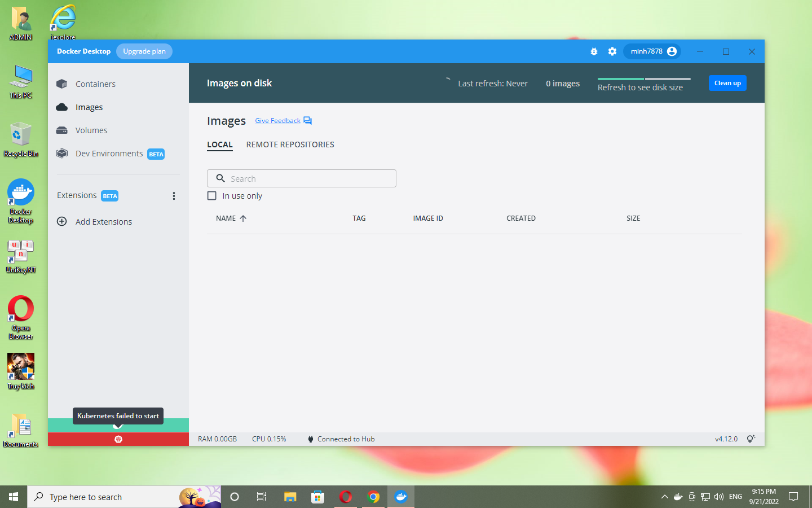Click the ENG language indicator
The height and width of the screenshot is (508, 812).
[735, 497]
